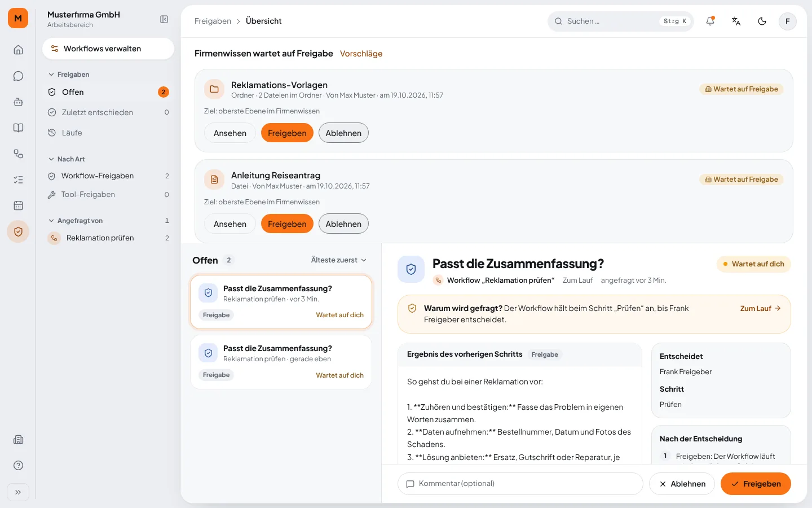Open the help question mark icon
The image size is (812, 508).
pos(18,465)
